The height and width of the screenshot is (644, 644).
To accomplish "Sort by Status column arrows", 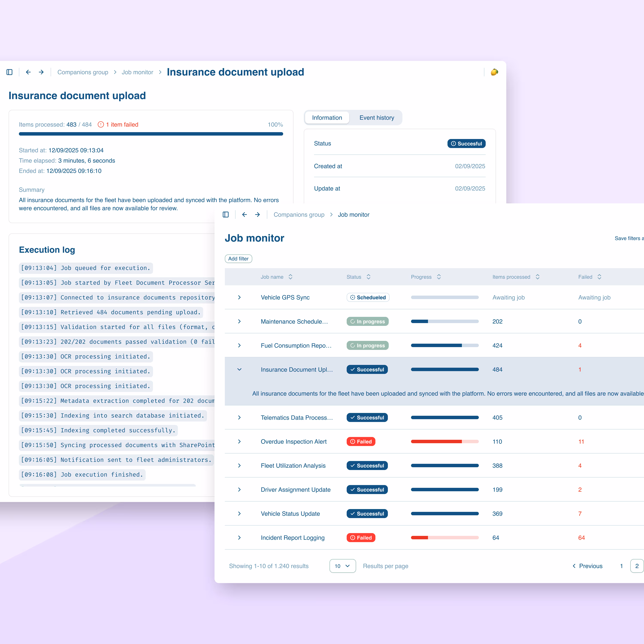I will pos(368,277).
